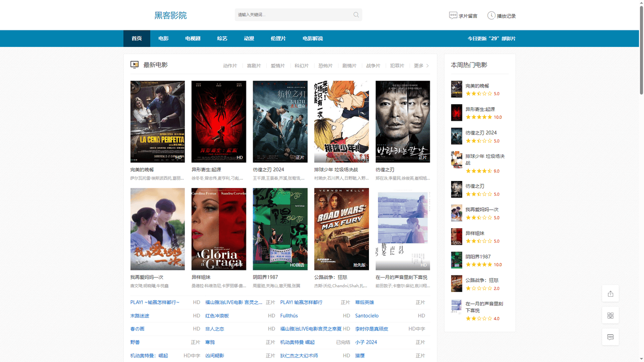Click the 公路战争 sidebar thumbnail in the 本周热门电影 list
The image size is (644, 362).
pyautogui.click(x=456, y=283)
